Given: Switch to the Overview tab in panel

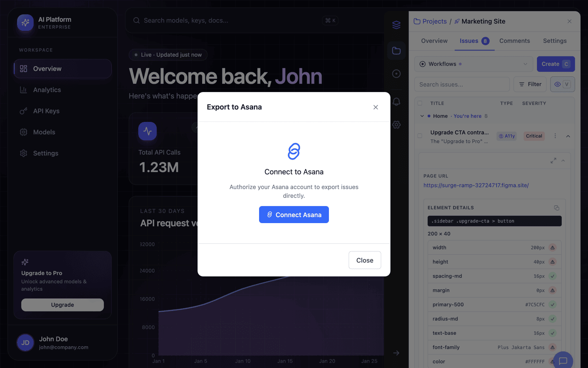Looking at the screenshot, I should coord(434,41).
